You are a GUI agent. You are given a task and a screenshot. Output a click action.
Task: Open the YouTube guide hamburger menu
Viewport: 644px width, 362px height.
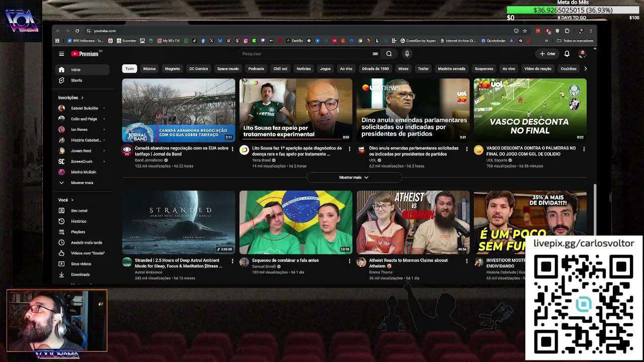[x=61, y=54]
